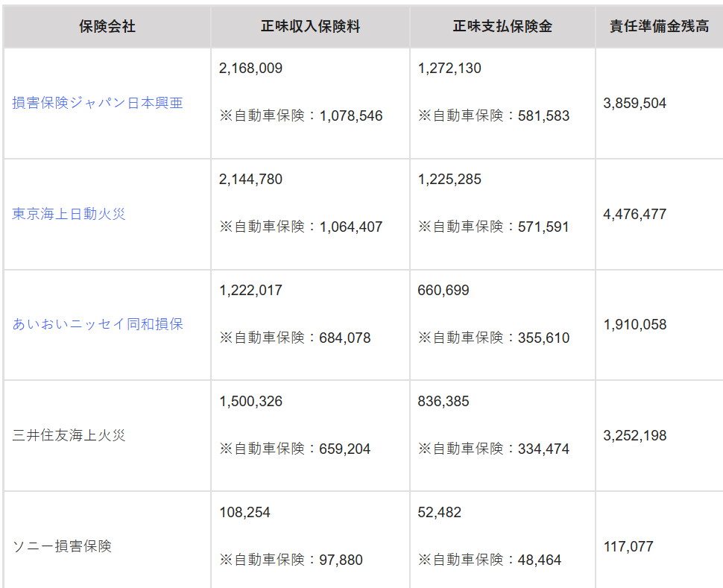Select the value 52,482
This screenshot has height=588, width=723.
440,513
